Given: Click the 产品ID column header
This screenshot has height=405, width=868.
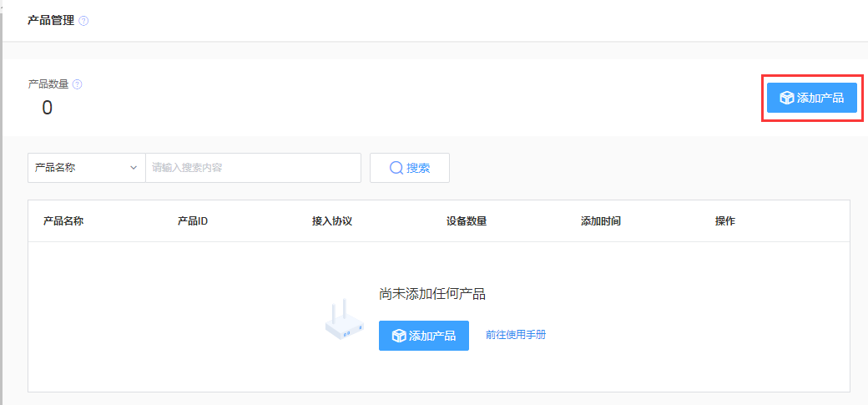Looking at the screenshot, I should click(x=193, y=221).
